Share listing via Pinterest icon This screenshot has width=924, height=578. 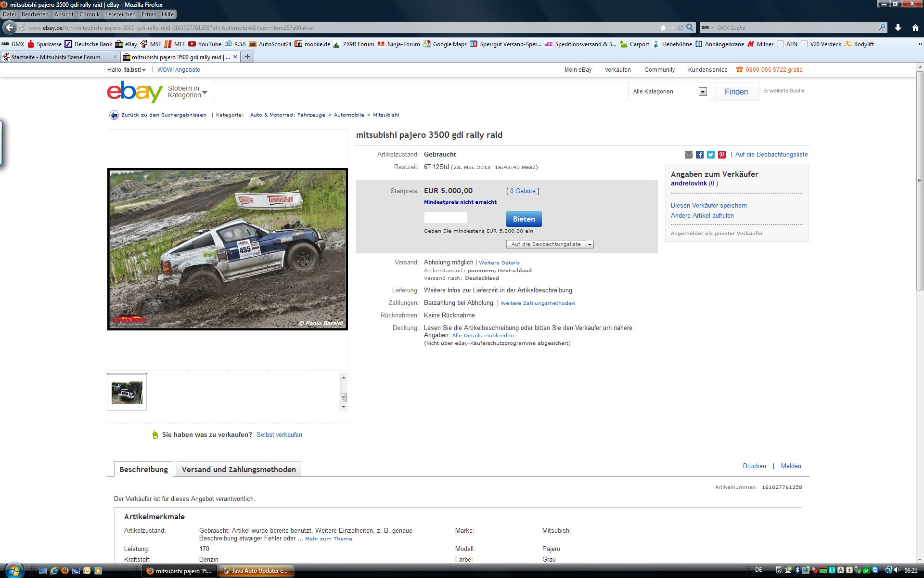pos(722,155)
